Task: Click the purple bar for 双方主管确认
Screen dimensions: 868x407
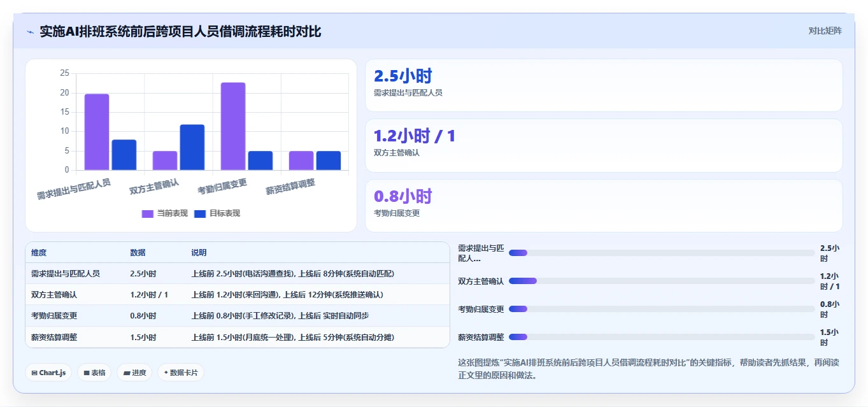Action: (165, 161)
